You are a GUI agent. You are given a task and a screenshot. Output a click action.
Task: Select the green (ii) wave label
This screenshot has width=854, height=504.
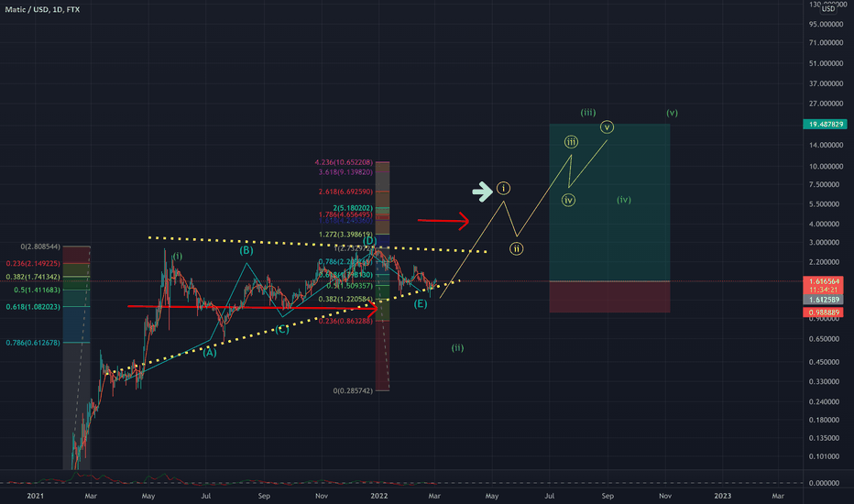point(457,347)
